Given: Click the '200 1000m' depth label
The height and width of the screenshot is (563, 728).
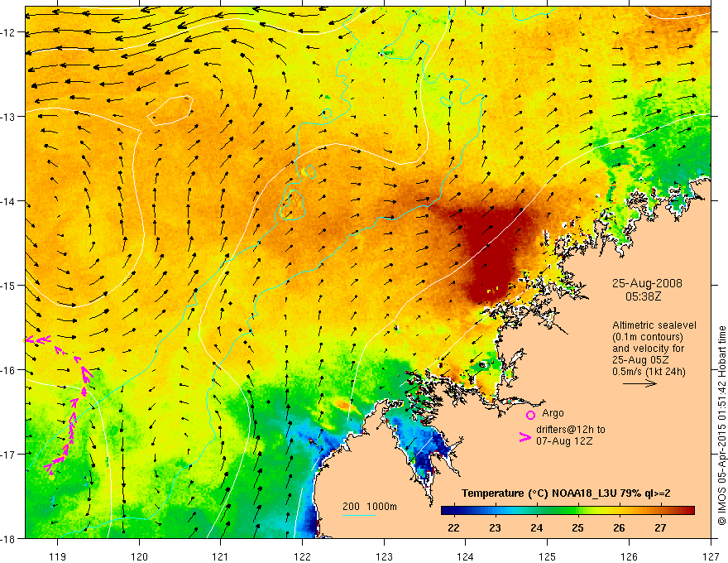Looking at the screenshot, I should (x=370, y=507).
